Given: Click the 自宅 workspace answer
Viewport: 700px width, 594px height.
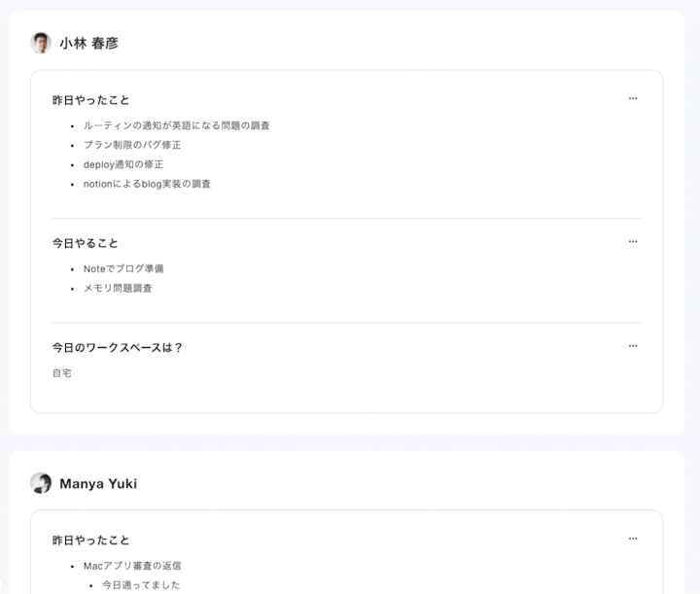Looking at the screenshot, I should pos(62,372).
